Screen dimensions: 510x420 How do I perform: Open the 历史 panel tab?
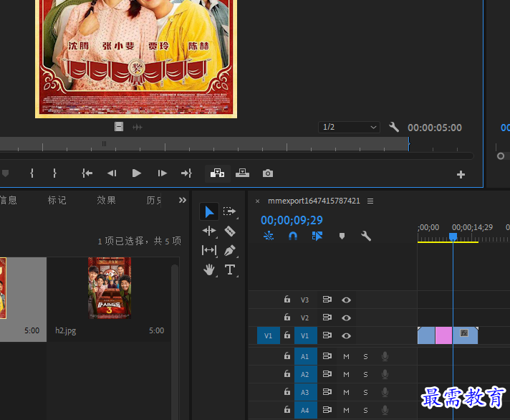(153, 200)
